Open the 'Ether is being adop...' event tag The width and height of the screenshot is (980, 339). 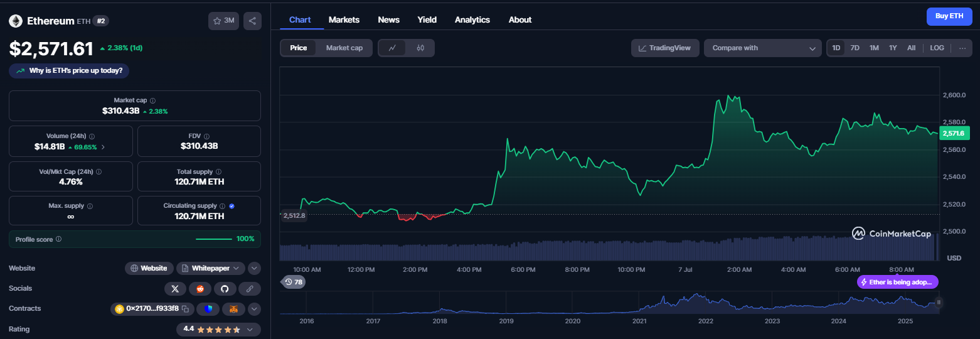(898, 282)
